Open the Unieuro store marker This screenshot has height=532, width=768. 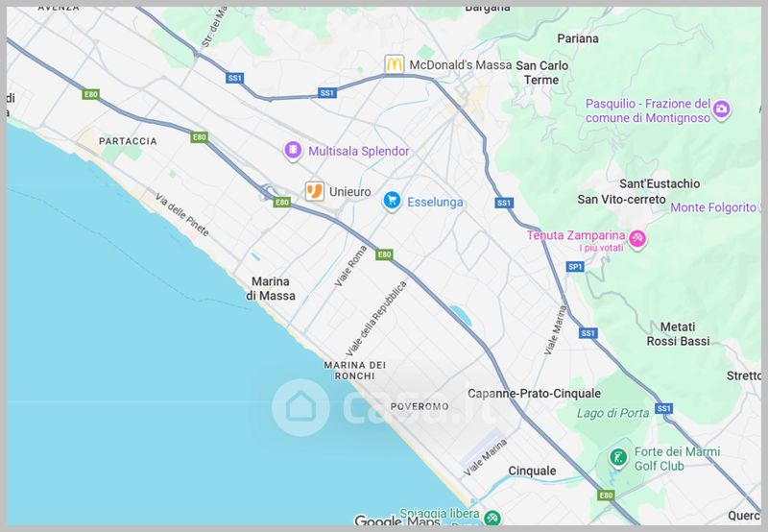[x=315, y=191]
